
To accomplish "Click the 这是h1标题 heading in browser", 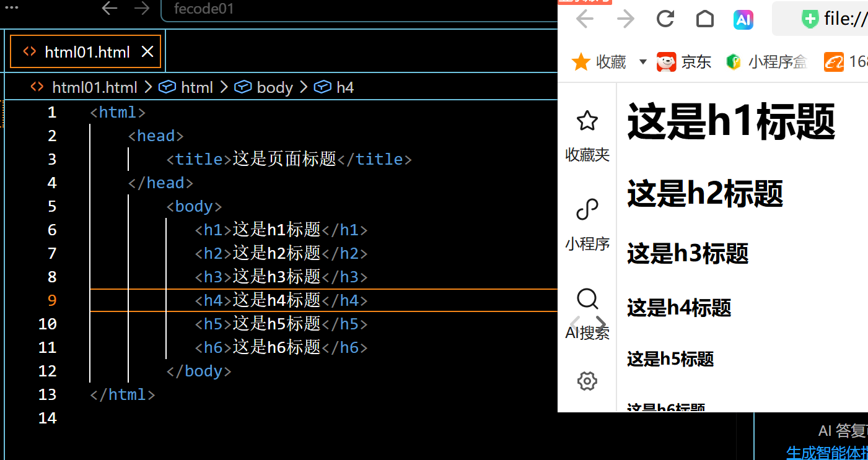I will tap(731, 121).
